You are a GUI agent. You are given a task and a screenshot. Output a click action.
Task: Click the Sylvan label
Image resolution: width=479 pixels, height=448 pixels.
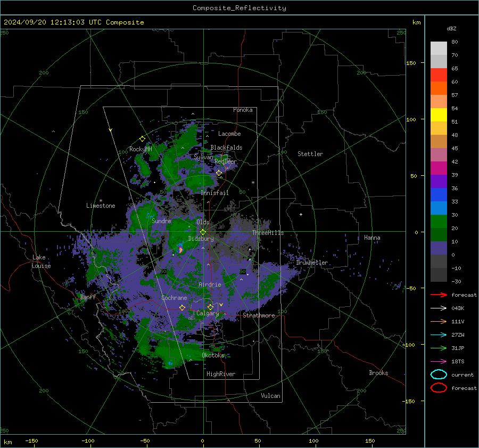tap(203, 157)
